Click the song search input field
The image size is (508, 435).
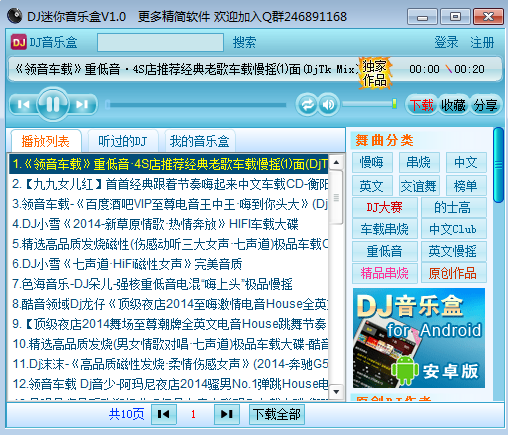click(160, 42)
